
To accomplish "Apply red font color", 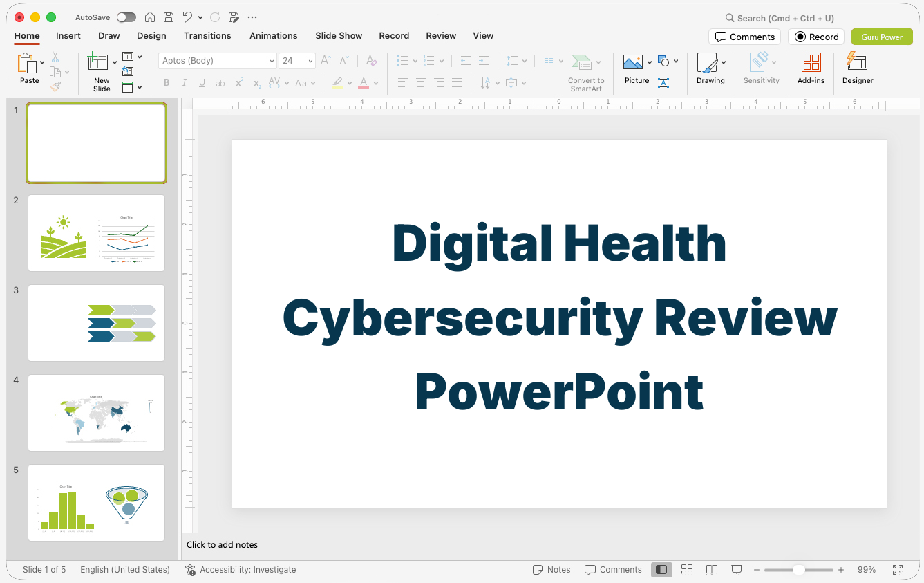I will click(x=364, y=83).
